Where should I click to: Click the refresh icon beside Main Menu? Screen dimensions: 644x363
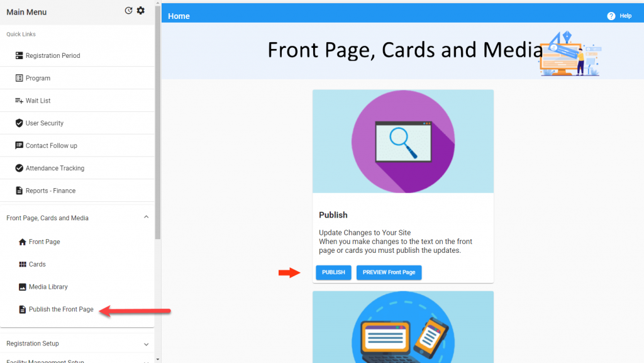click(x=128, y=11)
